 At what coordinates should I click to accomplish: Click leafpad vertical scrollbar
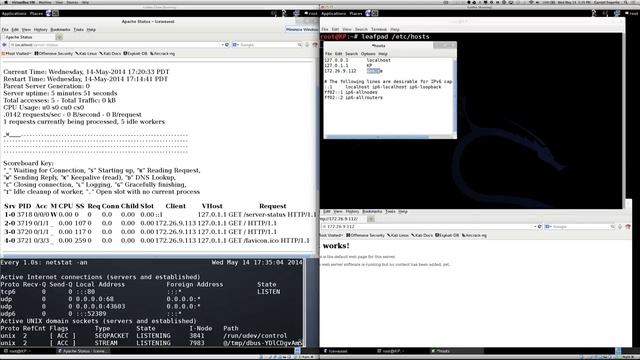pyautogui.click(x=455, y=96)
